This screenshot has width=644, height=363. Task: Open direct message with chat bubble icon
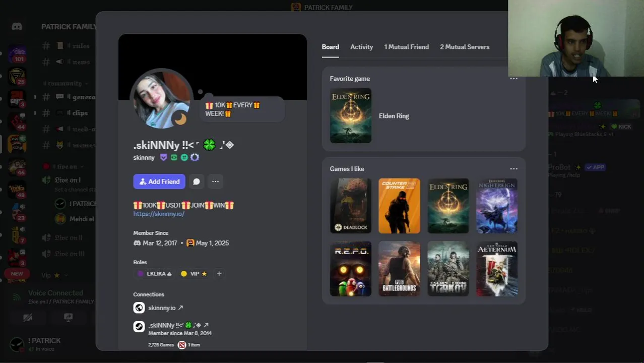pyautogui.click(x=197, y=181)
